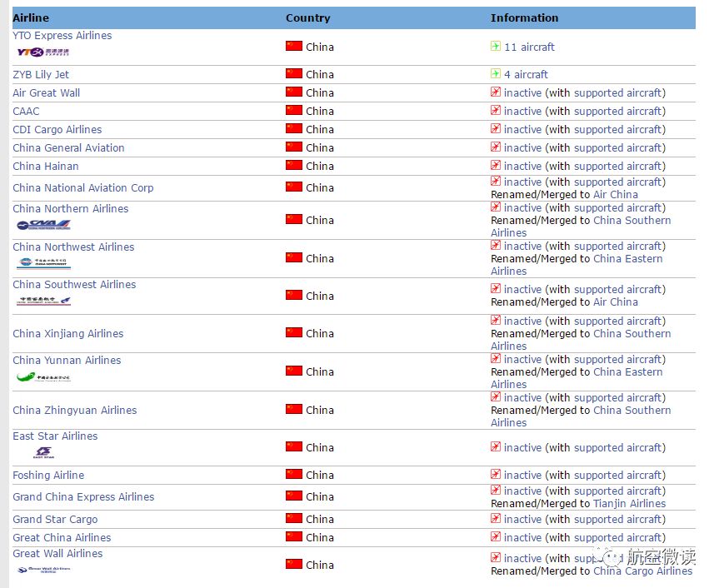The width and height of the screenshot is (719, 588).
Task: Click the YTO Express Airlines logo image
Action: [43, 52]
